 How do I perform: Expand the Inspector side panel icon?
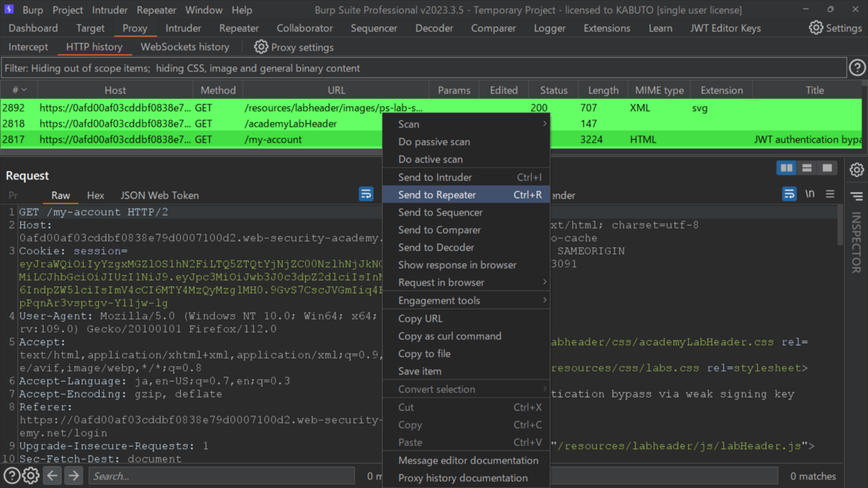coord(857,196)
